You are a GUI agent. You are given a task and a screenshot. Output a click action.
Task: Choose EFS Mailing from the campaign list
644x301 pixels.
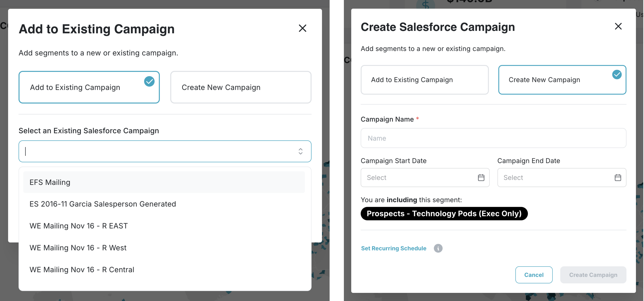pos(164,182)
